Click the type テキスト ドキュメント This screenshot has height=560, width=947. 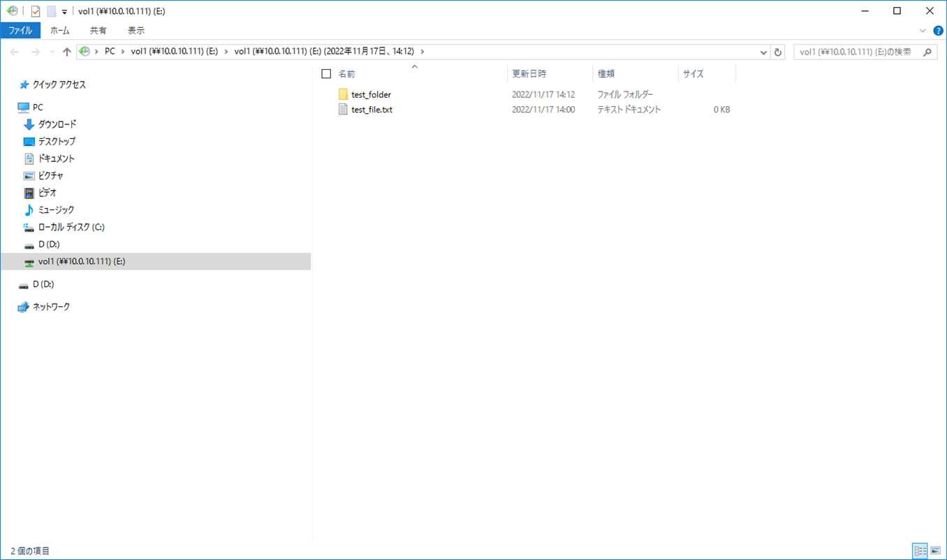(629, 110)
